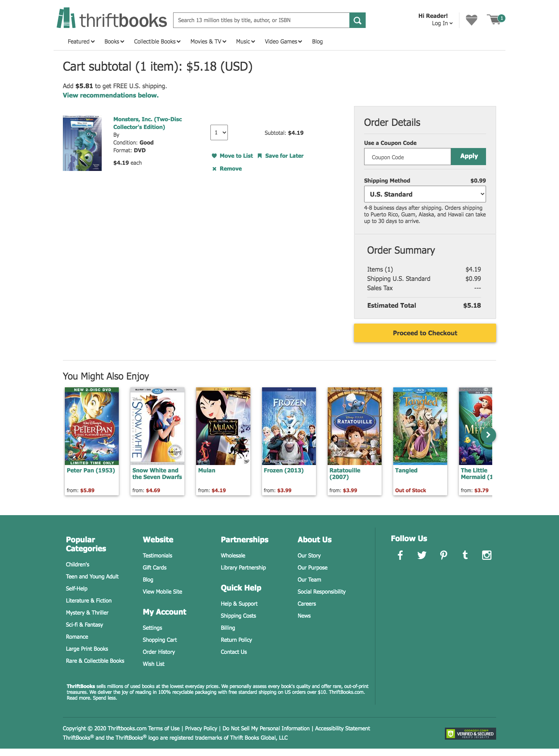Expand the Log In account menu
The image size is (559, 756).
click(442, 23)
